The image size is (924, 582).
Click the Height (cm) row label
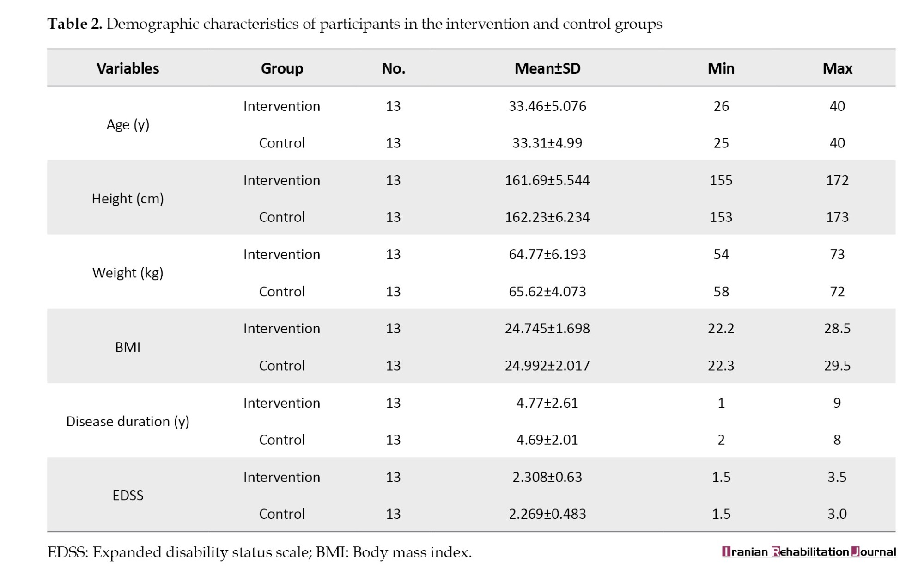[x=128, y=199]
